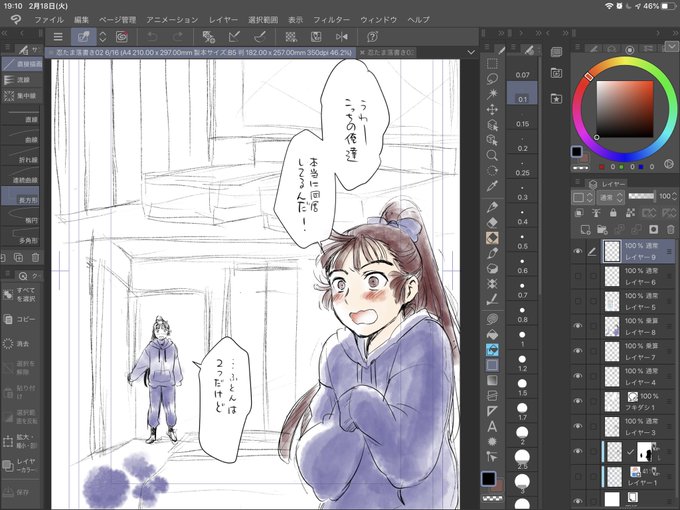Click the redo arrow in command bar
Viewport: 680px width, 510px height.
pos(178,37)
